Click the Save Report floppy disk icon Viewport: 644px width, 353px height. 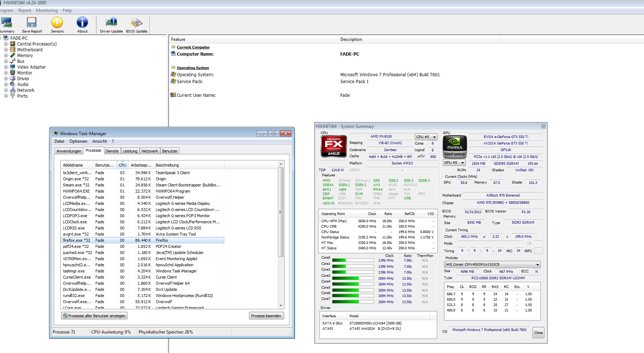(32, 22)
